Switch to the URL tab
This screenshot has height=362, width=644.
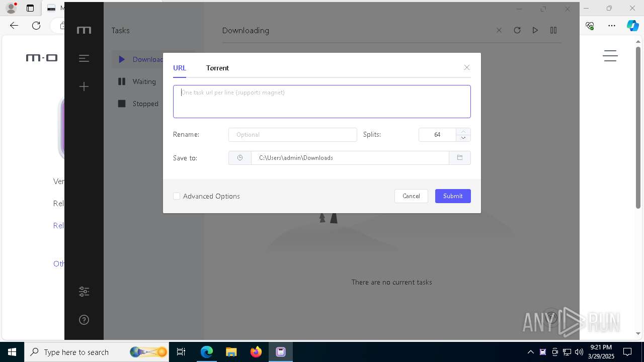point(180,68)
